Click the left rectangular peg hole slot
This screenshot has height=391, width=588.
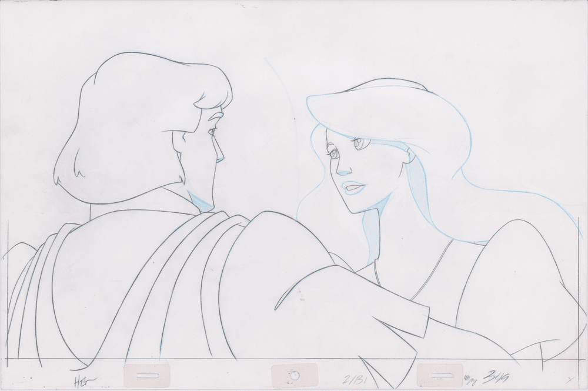[148, 375]
